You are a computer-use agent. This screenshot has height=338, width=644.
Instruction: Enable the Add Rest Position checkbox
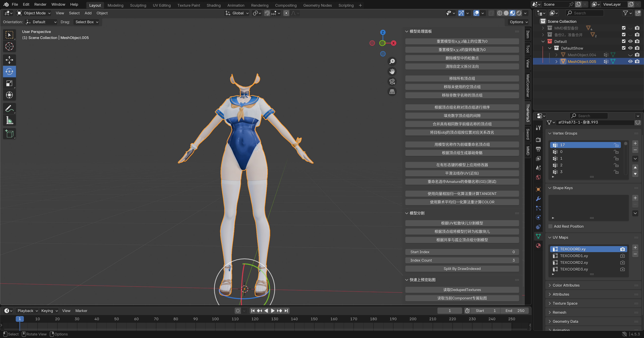point(550,226)
